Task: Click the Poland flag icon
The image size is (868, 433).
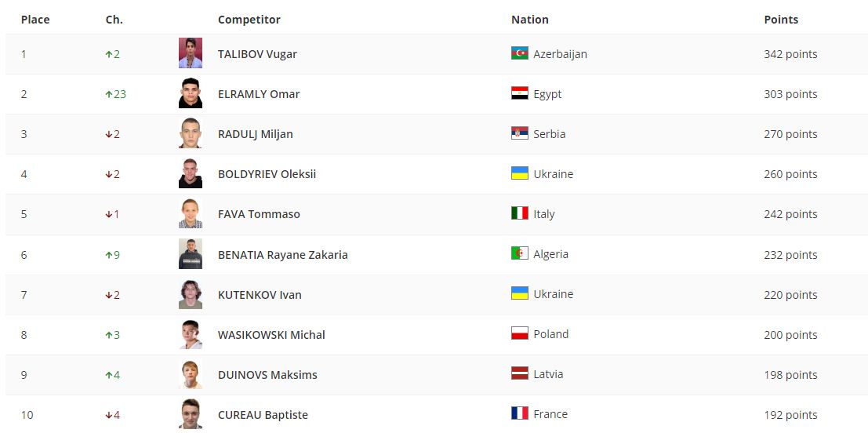Action: (519, 333)
